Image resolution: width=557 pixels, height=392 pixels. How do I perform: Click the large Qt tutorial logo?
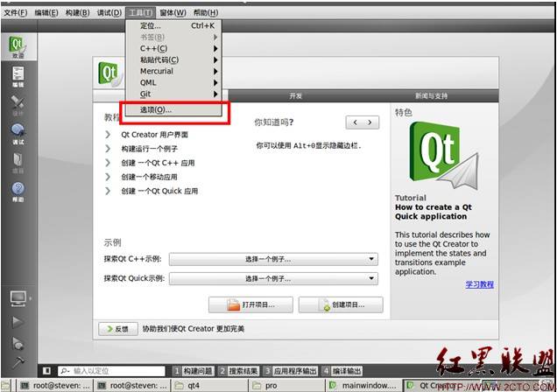pos(443,156)
